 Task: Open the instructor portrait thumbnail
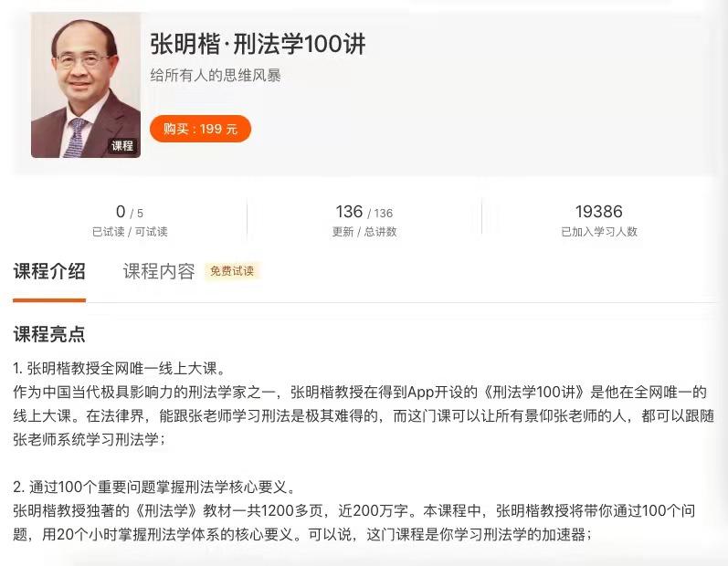(86, 85)
